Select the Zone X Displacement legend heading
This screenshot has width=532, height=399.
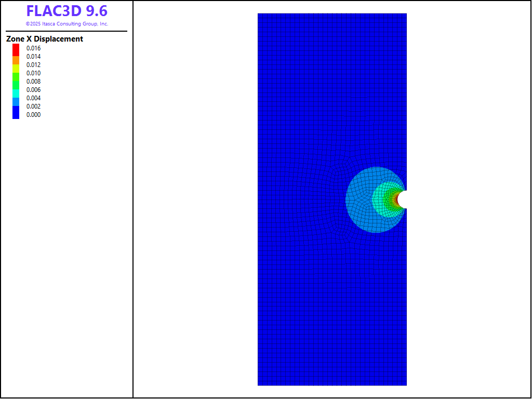(45, 39)
